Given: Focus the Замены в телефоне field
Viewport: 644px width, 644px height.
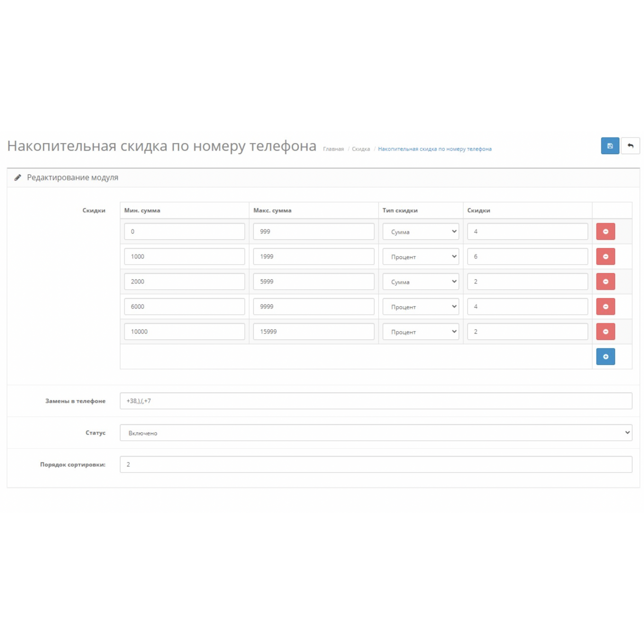Looking at the screenshot, I should click(x=376, y=401).
